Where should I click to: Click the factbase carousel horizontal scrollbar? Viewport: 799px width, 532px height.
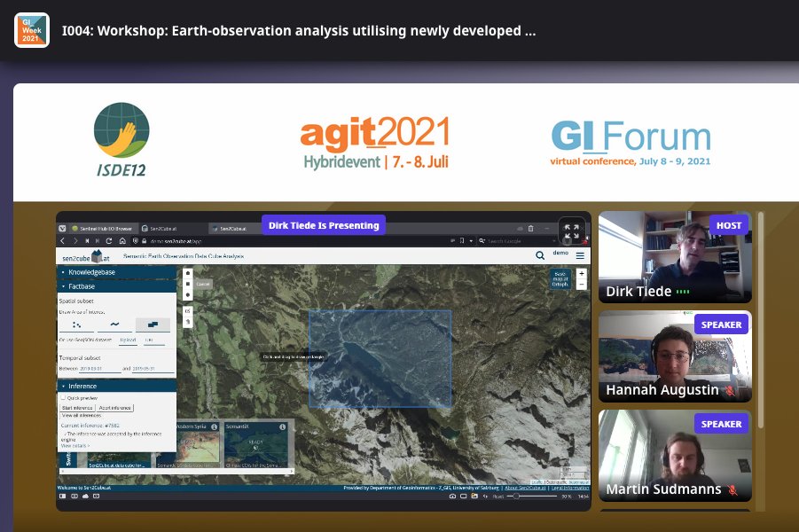point(176,472)
